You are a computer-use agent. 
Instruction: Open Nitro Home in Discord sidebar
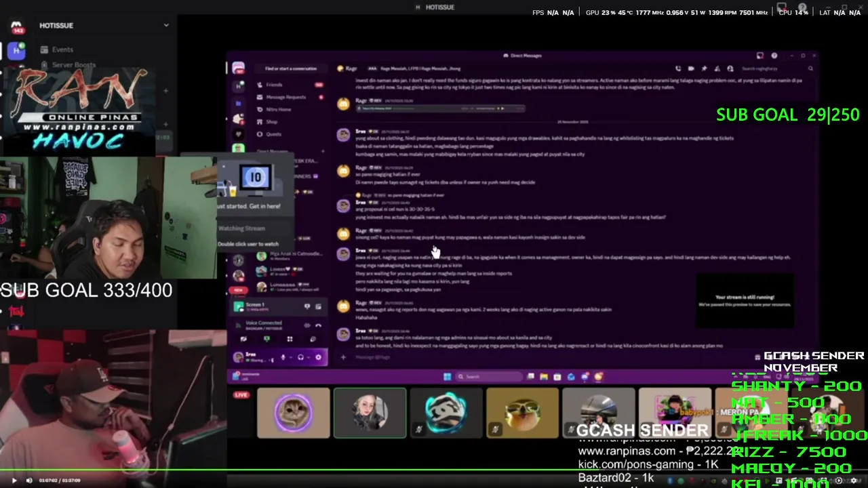tap(290, 109)
